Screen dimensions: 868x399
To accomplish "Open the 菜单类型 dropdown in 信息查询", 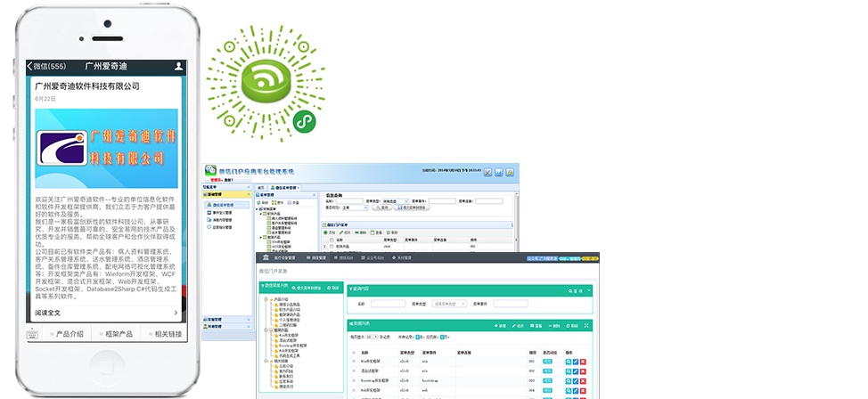I will (x=395, y=201).
